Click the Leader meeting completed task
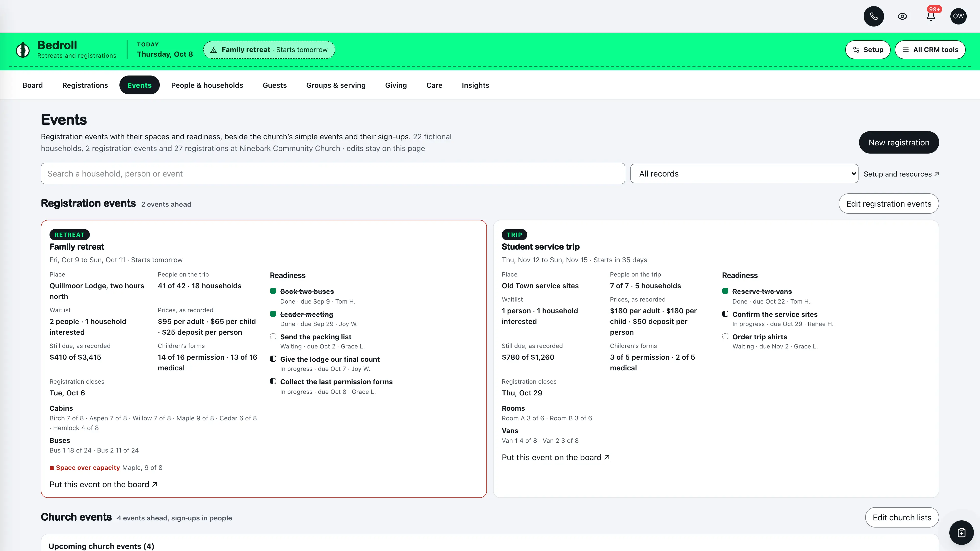The width and height of the screenshot is (980, 551). (307, 315)
